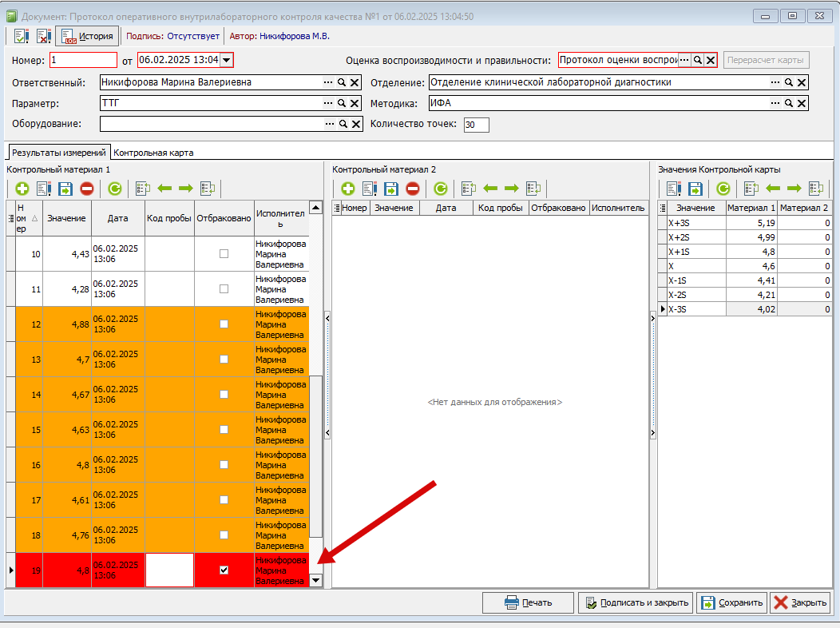The height and width of the screenshot is (628, 840).
Task: Open column chooser in Значения Контрольной карты grid
Action: (663, 208)
